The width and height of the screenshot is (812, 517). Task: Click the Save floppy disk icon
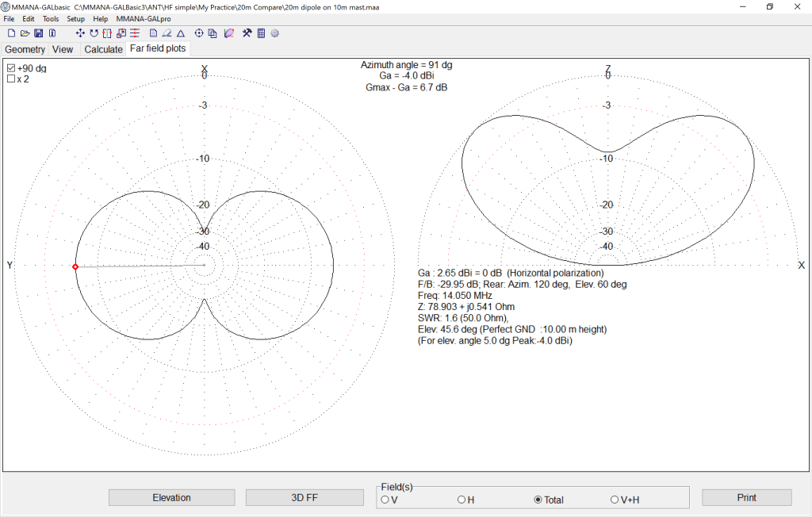coord(38,33)
